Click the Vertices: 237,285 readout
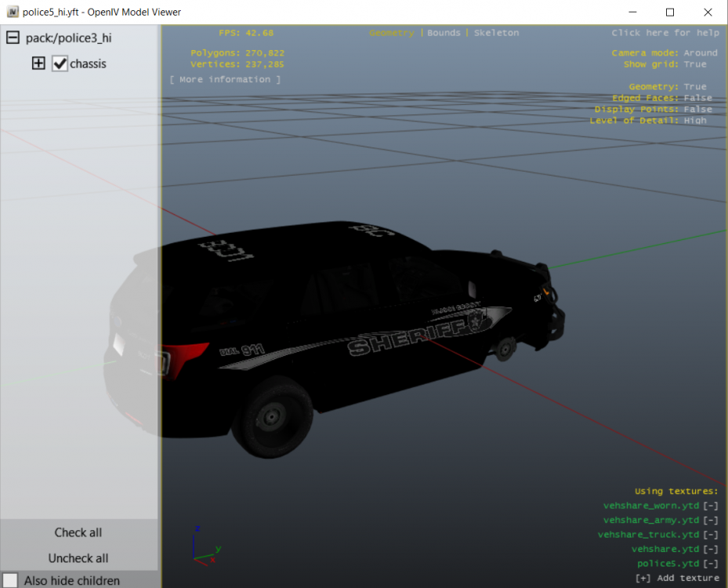The height and width of the screenshot is (588, 728). [x=237, y=64]
